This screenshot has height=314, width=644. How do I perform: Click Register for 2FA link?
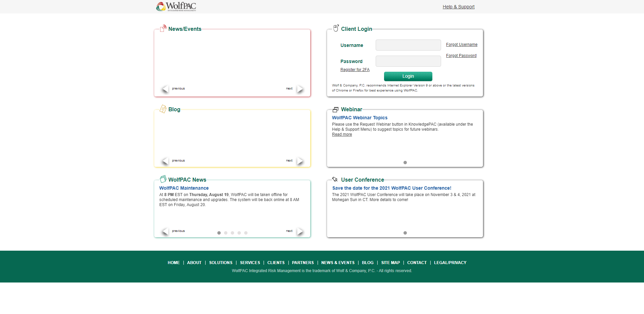click(x=355, y=70)
